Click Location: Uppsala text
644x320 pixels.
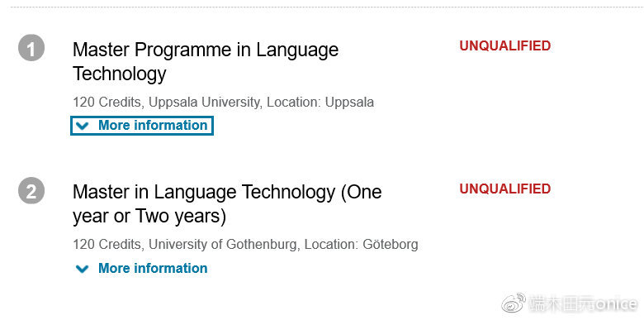[x=320, y=102]
